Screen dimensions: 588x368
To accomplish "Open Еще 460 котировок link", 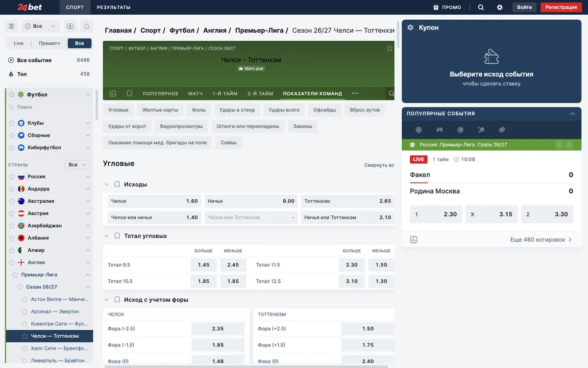I will pos(541,240).
